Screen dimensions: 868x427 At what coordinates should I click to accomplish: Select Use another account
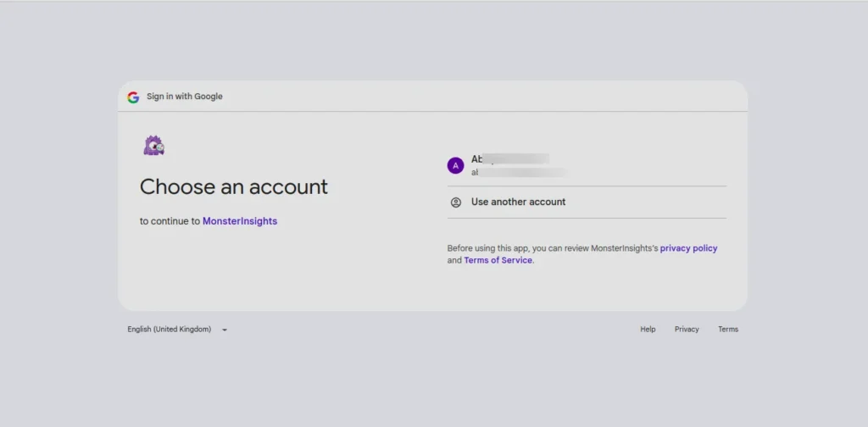[587, 202]
